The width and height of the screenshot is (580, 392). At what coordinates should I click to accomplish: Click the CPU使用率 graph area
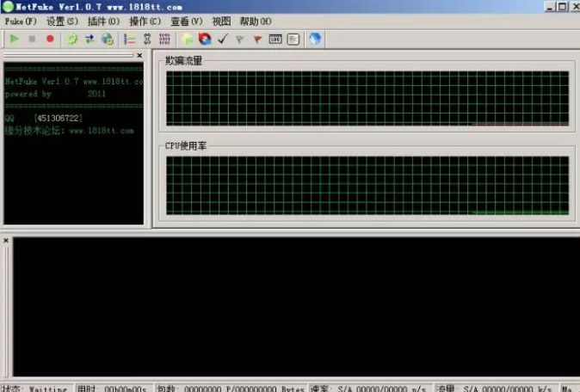367,185
